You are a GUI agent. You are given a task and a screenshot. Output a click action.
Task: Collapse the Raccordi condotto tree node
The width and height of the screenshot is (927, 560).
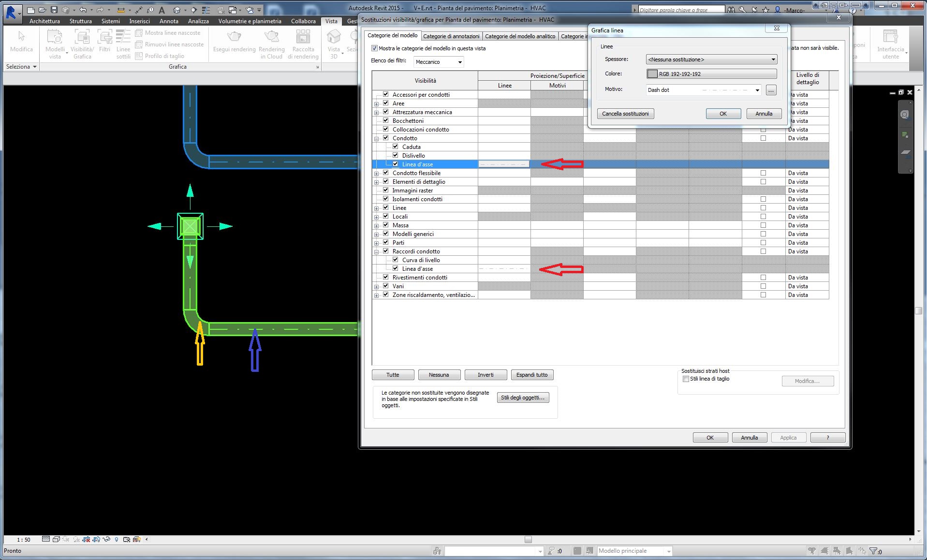tap(376, 252)
